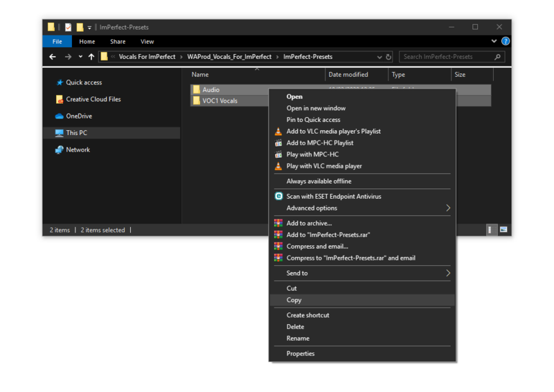The image size is (554, 392).
Task: Click the Back navigation arrow
Action: coord(53,57)
